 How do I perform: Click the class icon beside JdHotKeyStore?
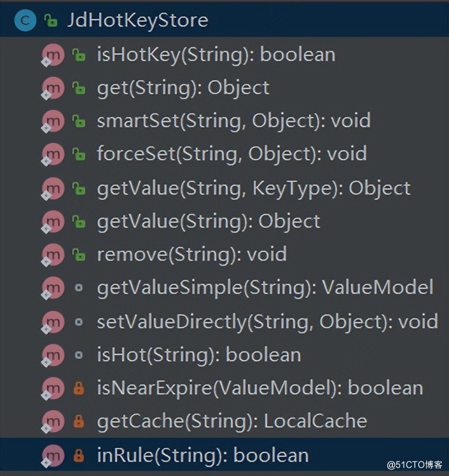click(25, 20)
